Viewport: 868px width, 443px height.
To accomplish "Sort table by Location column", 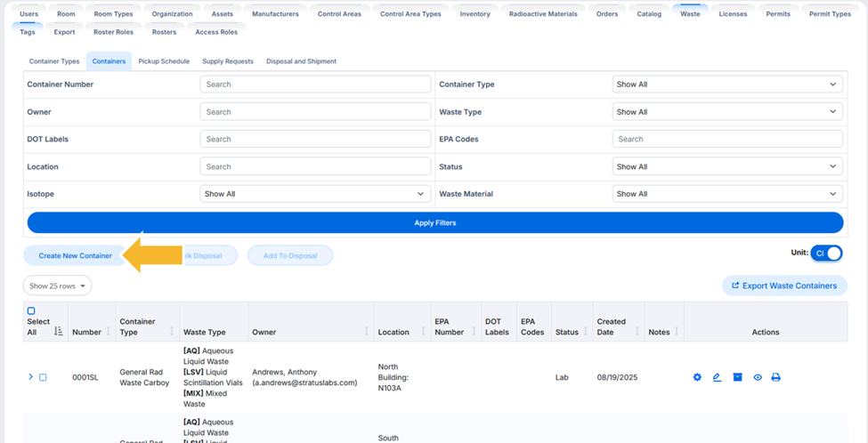I will (x=422, y=332).
